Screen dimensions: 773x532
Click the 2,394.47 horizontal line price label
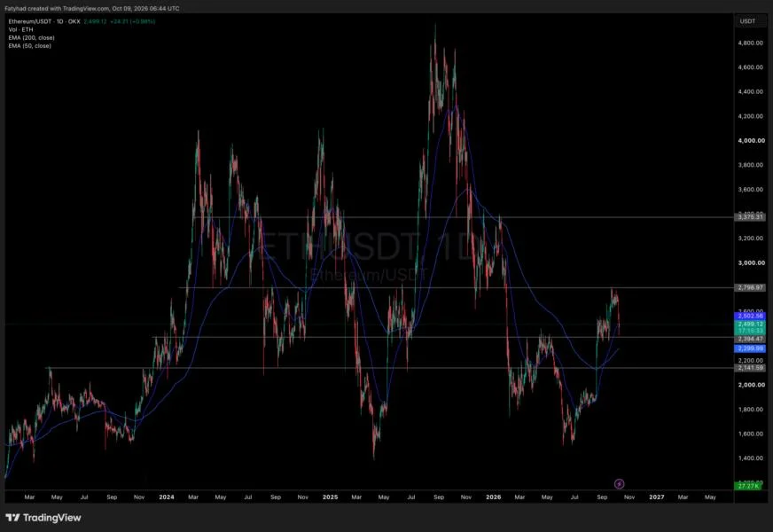[750, 340]
